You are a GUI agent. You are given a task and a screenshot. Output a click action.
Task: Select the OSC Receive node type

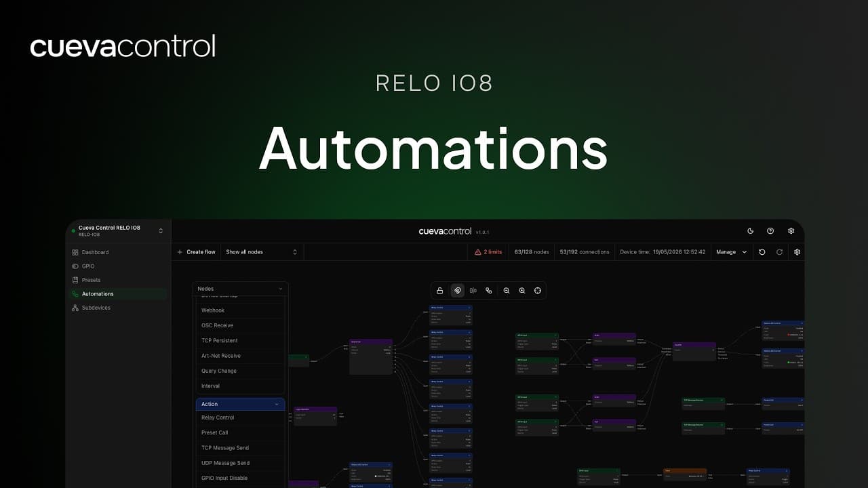[x=240, y=325]
